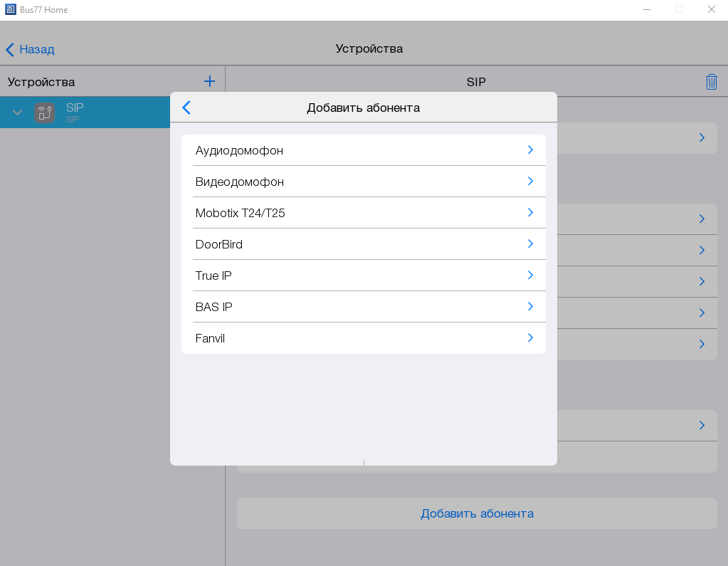Click the Bus77 Home app icon
This screenshot has height=566, width=728.
[x=11, y=10]
